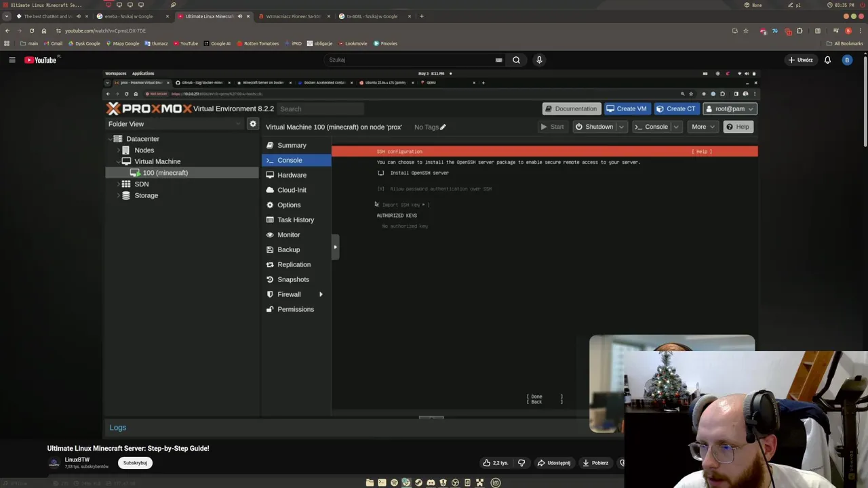Screen dimensions: 868x488
Task: Click the YouTube logo
Action: [x=41, y=60]
